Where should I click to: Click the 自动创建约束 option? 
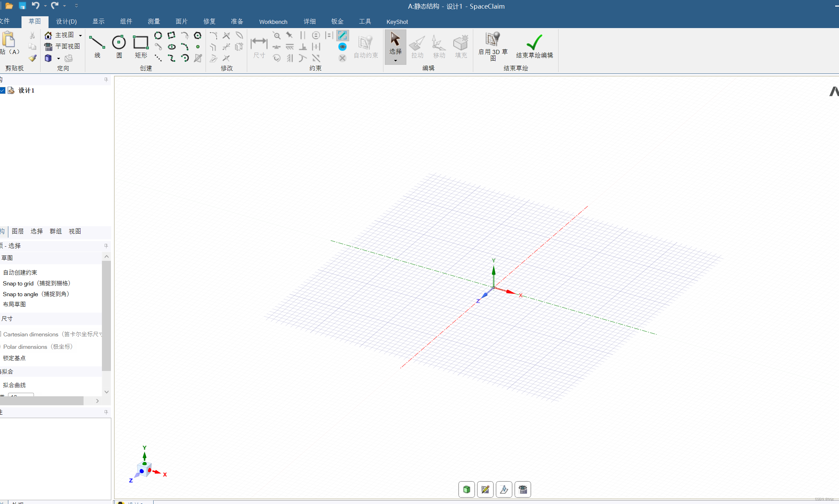coord(20,273)
